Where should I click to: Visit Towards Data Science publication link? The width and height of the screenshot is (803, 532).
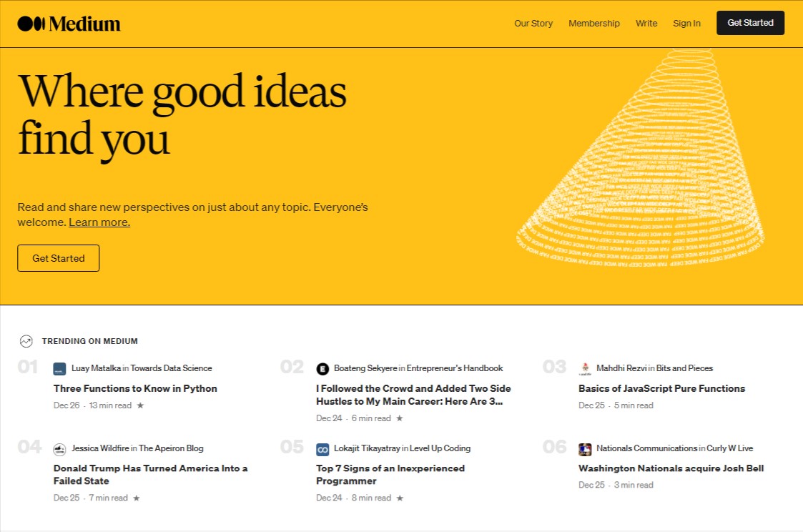click(171, 368)
